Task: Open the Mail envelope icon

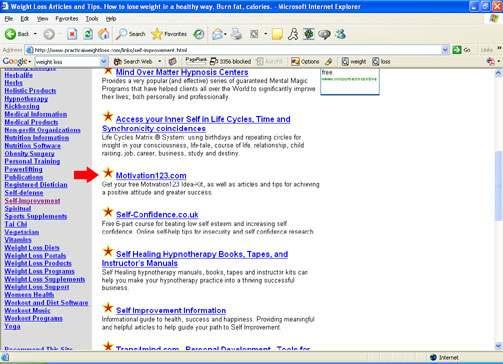Action: [x=217, y=34]
